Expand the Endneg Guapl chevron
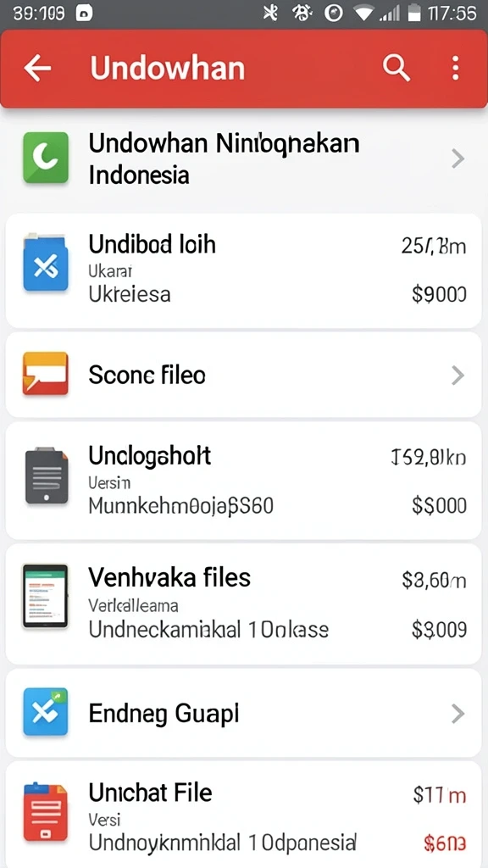Image resolution: width=488 pixels, height=868 pixels. (x=457, y=714)
